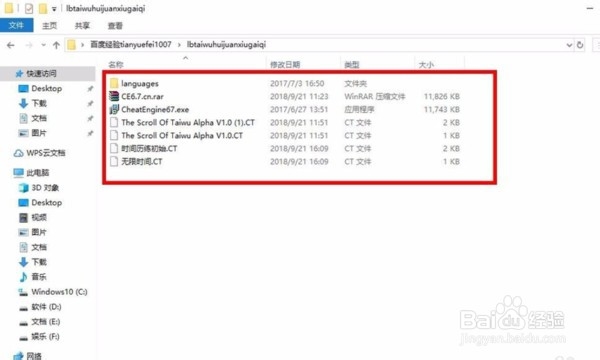Viewport: 600px width, 360px height.
Task: Open the 文件 ribbon tab
Action: [x=16, y=26]
